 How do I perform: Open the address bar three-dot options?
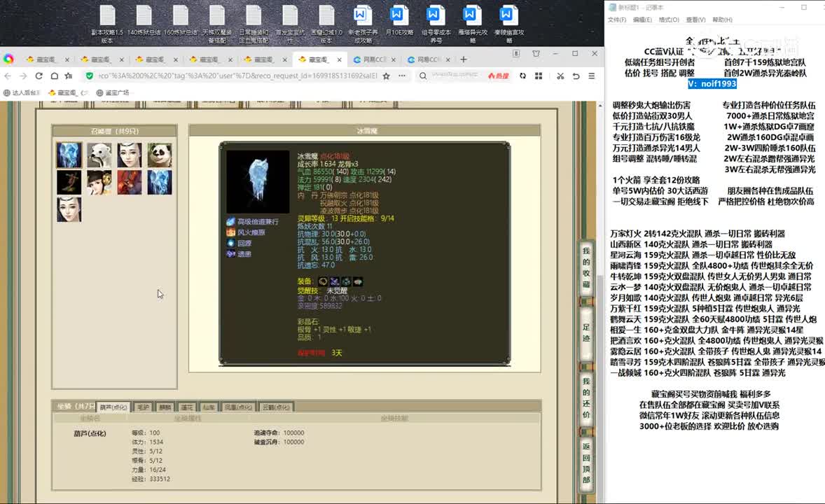402,76
